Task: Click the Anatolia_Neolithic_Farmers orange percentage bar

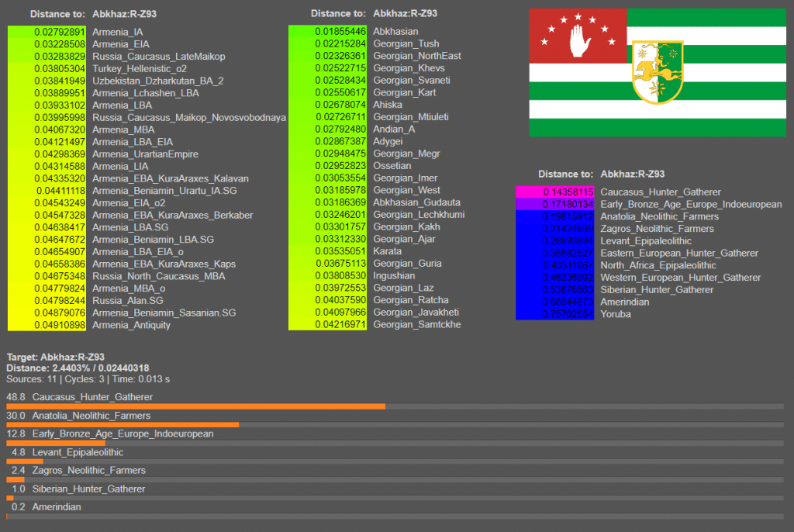Action: (123, 425)
